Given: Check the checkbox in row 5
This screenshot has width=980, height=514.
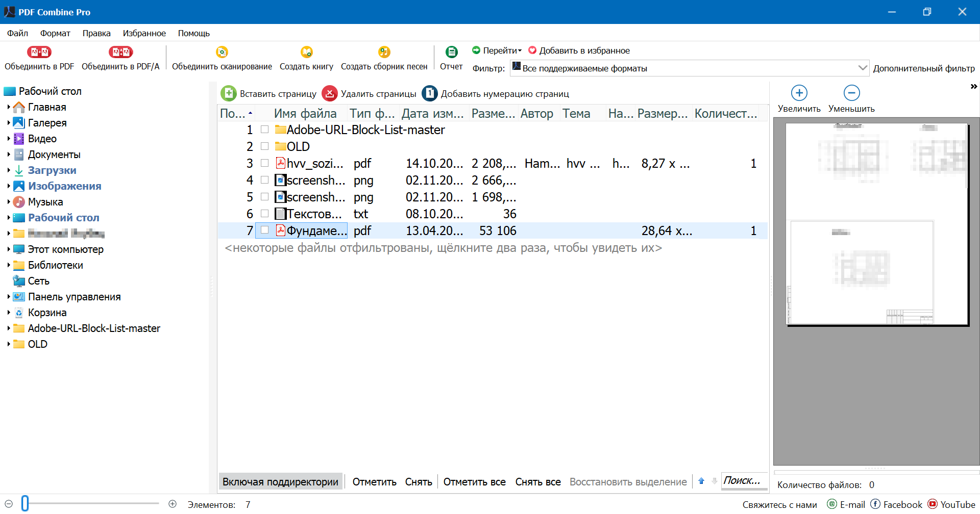Looking at the screenshot, I should pyautogui.click(x=264, y=197).
